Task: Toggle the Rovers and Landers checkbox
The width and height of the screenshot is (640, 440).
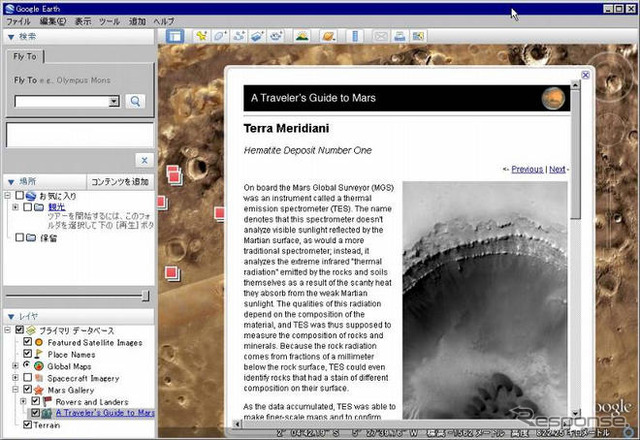Action: (36, 401)
